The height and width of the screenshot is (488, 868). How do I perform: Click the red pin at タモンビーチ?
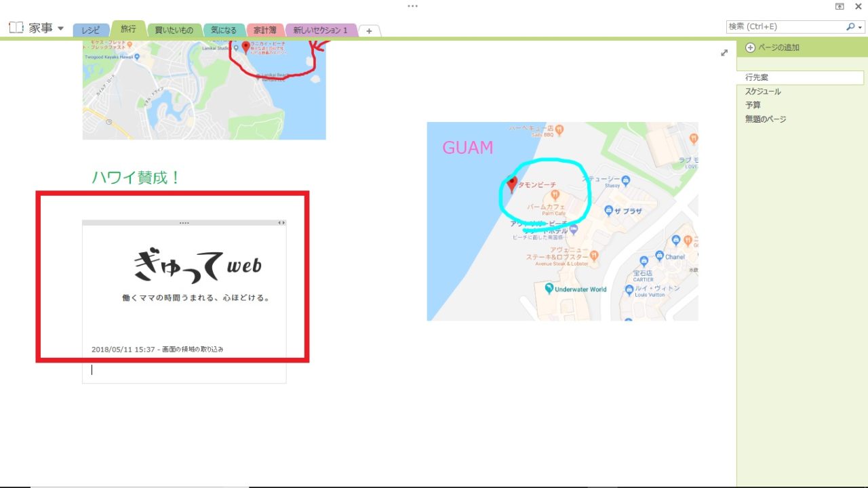[x=512, y=184]
